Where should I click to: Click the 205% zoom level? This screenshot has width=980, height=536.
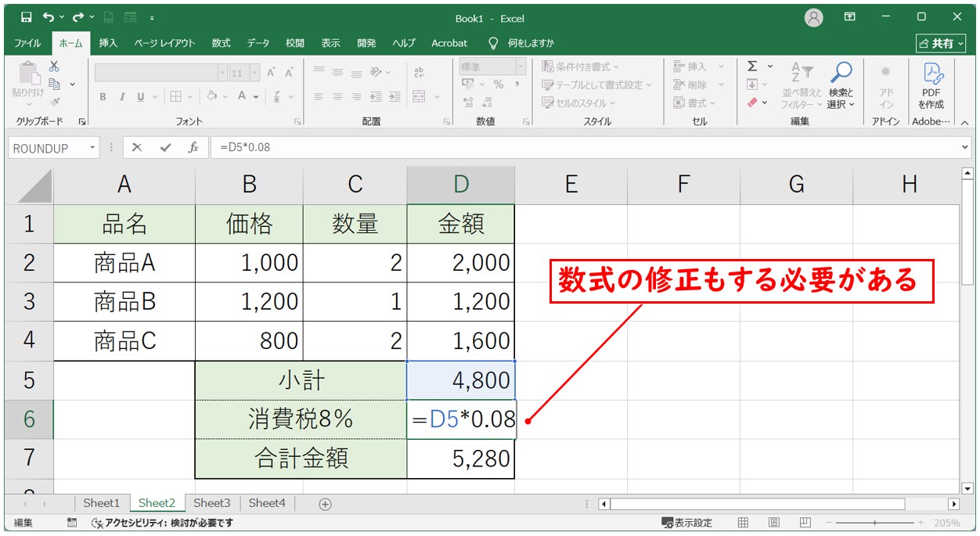(946, 523)
